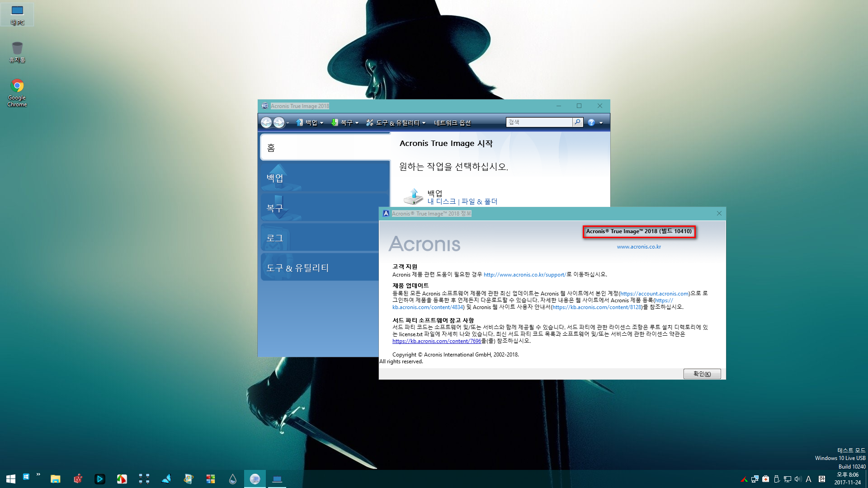The width and height of the screenshot is (868, 488).
Task: Open navigation history arrow beside forward button
Action: [x=288, y=123]
